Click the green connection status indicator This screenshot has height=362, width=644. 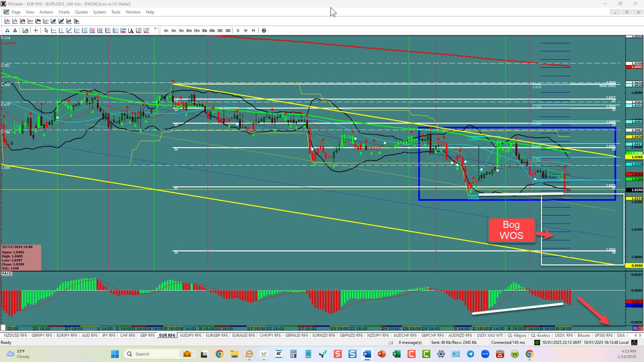click(537, 342)
